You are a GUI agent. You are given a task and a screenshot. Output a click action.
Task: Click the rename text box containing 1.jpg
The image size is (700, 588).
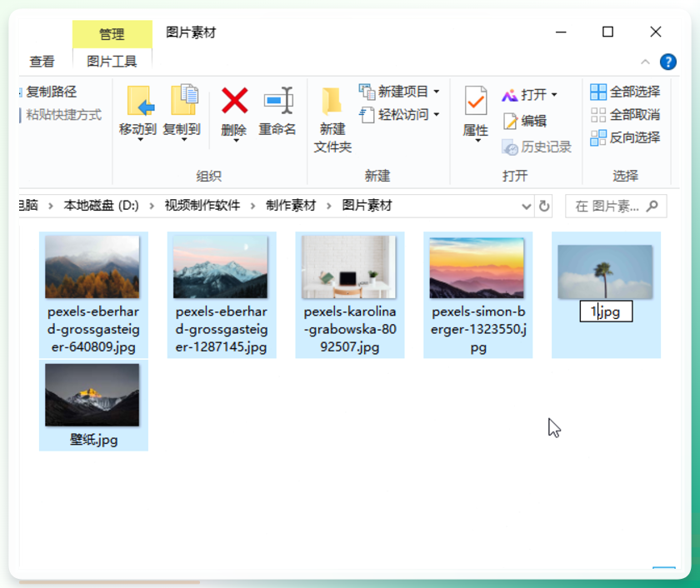pyautogui.click(x=606, y=311)
